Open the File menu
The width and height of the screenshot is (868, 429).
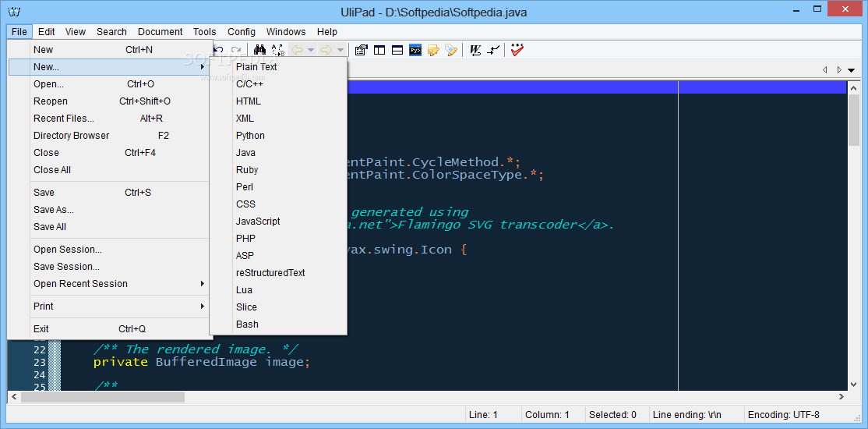[x=19, y=32]
